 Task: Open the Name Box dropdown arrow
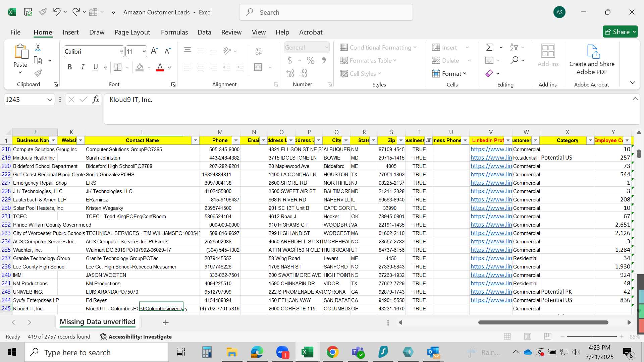[50, 100]
